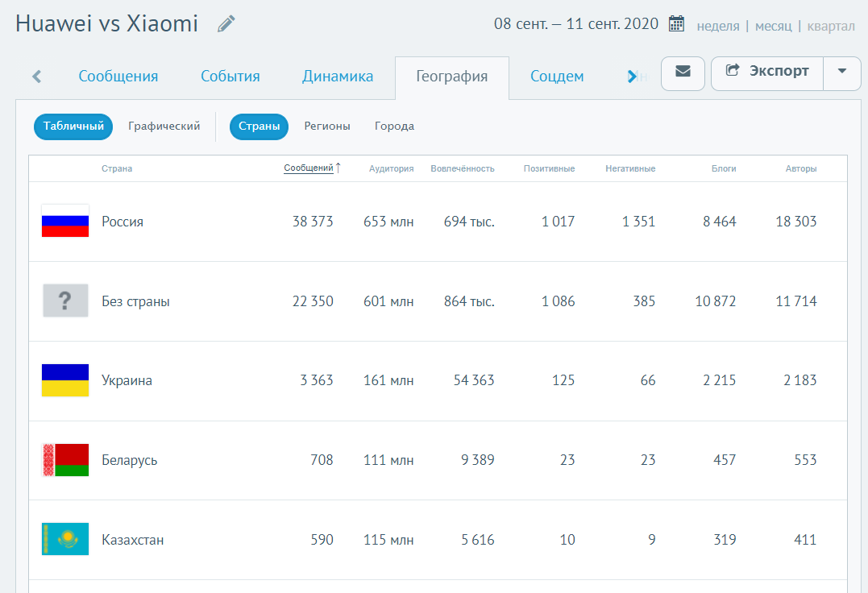Switch to the События tab
868x593 pixels.
tap(230, 77)
